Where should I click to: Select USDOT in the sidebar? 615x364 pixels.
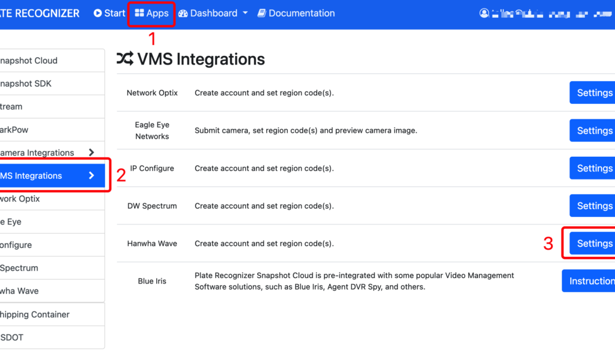pyautogui.click(x=12, y=338)
